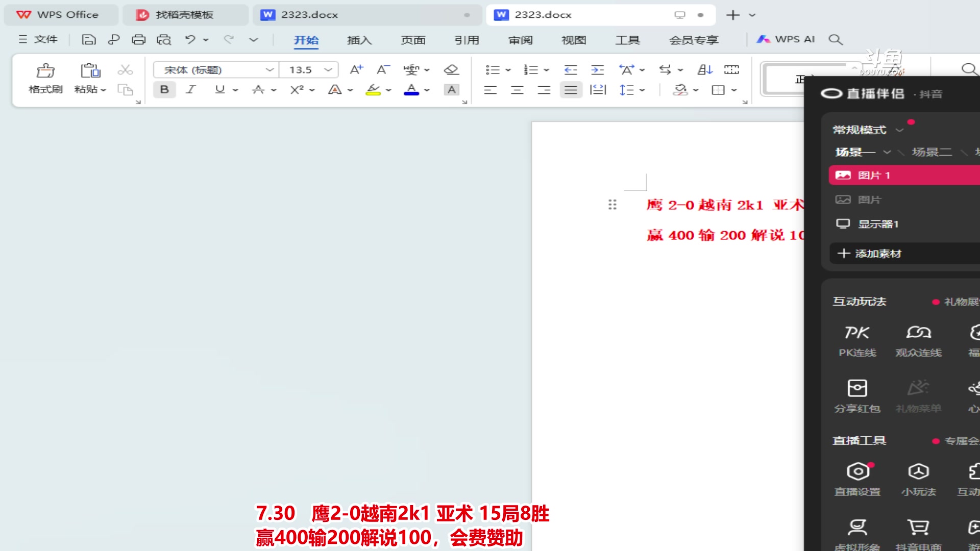Open the 审阅 ribbon tab

(520, 40)
